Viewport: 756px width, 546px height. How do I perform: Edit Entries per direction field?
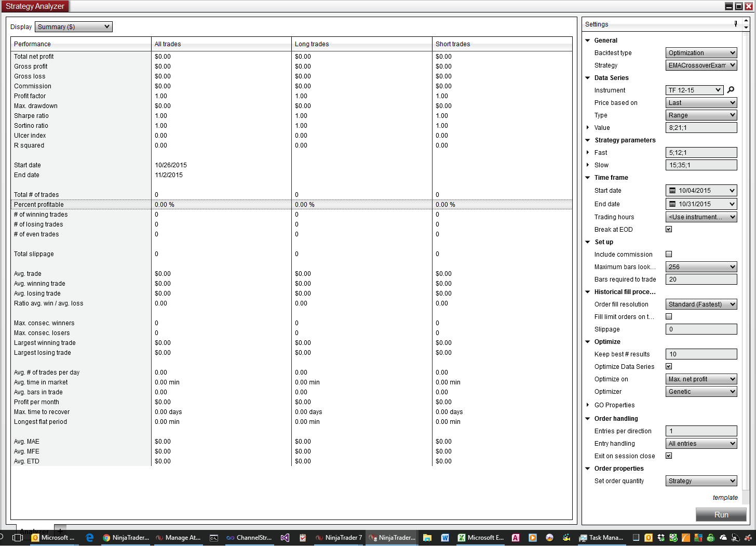click(x=701, y=431)
